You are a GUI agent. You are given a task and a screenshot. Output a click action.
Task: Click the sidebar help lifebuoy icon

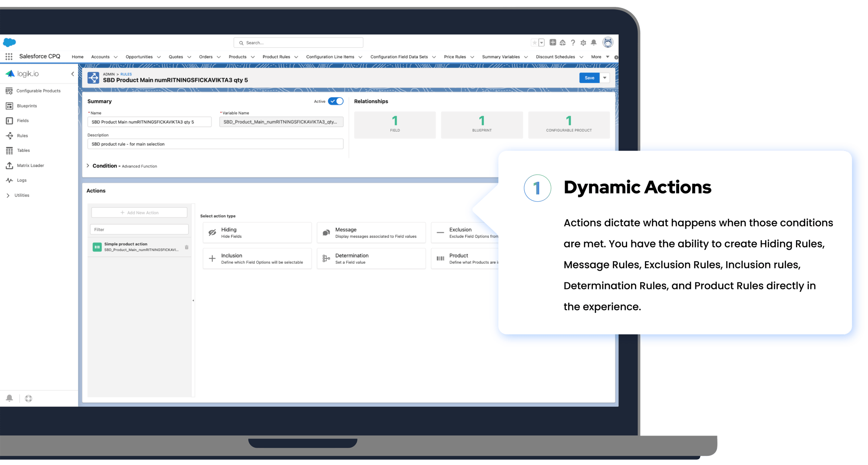29,399
